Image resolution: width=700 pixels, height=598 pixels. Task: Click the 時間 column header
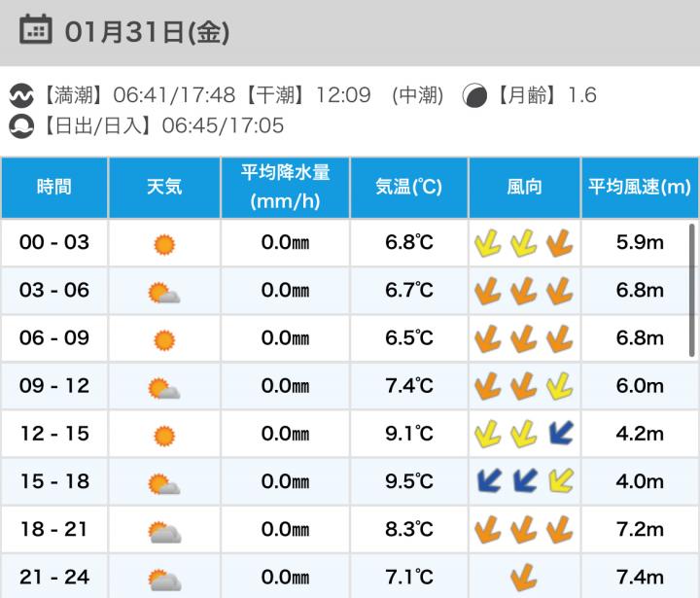pos(54,187)
